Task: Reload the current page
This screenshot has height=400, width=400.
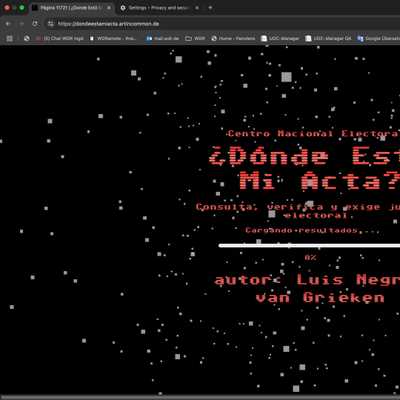Action: point(35,24)
